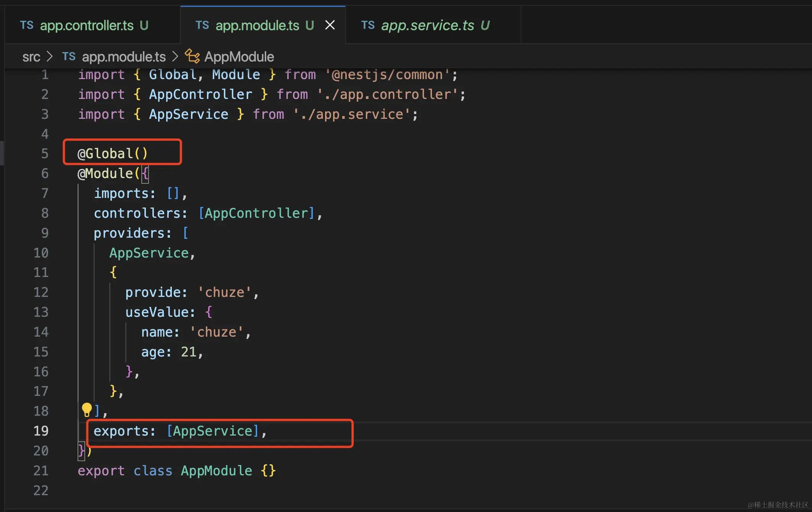Screen dimensions: 812x512
Task: Open the app.service.ts tab
Action: [x=427, y=25]
